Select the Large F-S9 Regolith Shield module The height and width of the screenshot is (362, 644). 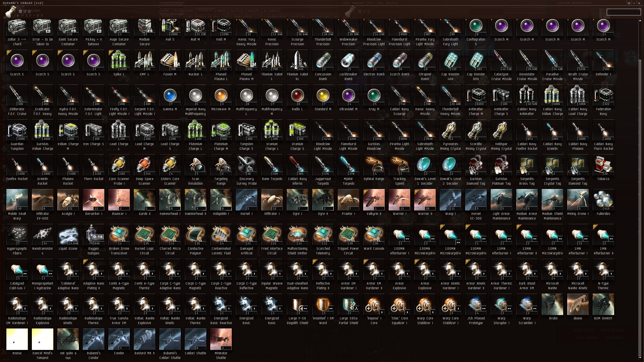tap(298, 309)
